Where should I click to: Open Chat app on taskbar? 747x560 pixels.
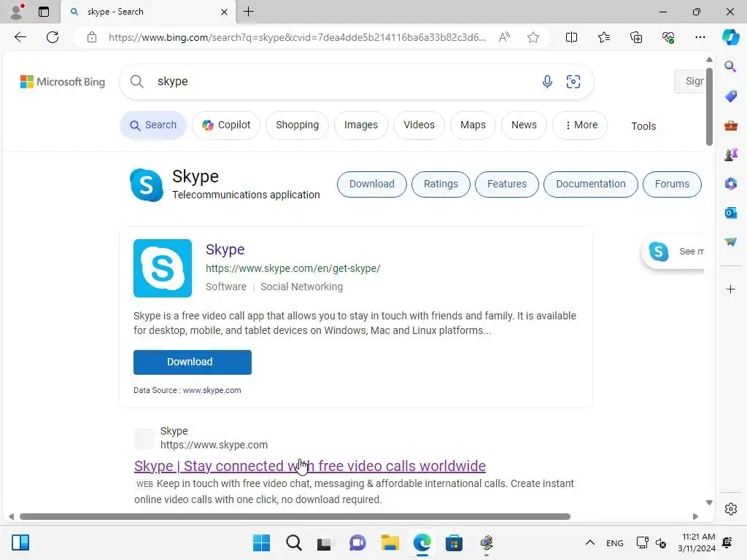coord(357,542)
